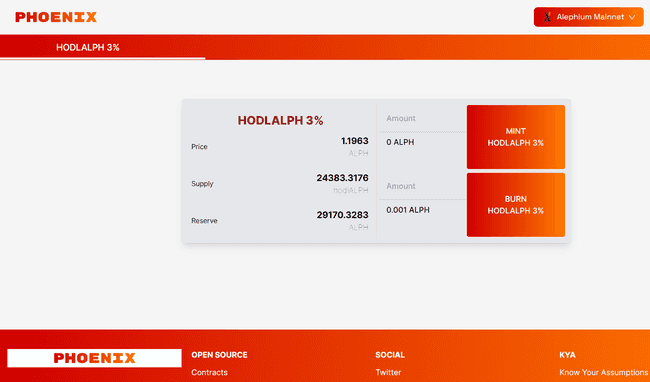Click the KYA footer heading
The width and height of the screenshot is (650, 382).
point(568,355)
